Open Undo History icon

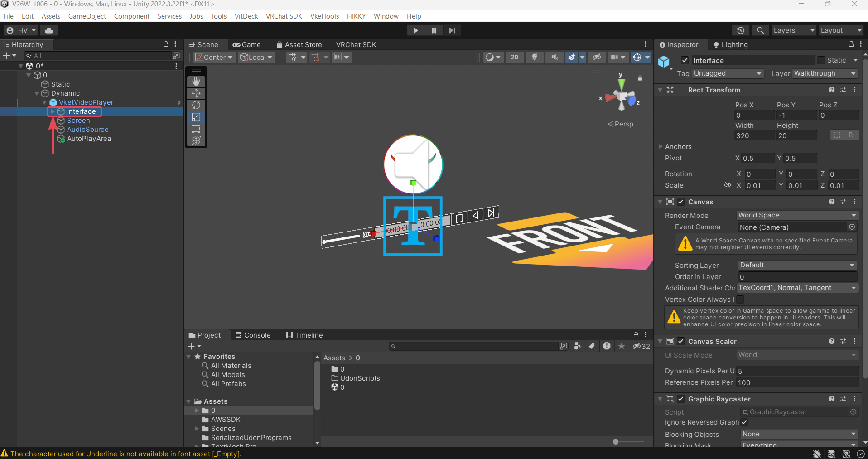(741, 30)
